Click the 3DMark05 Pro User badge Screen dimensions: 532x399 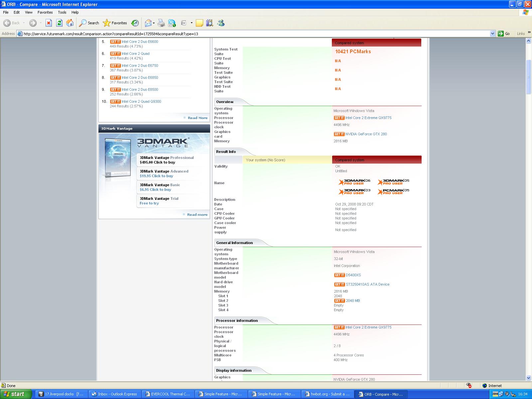pos(393,182)
